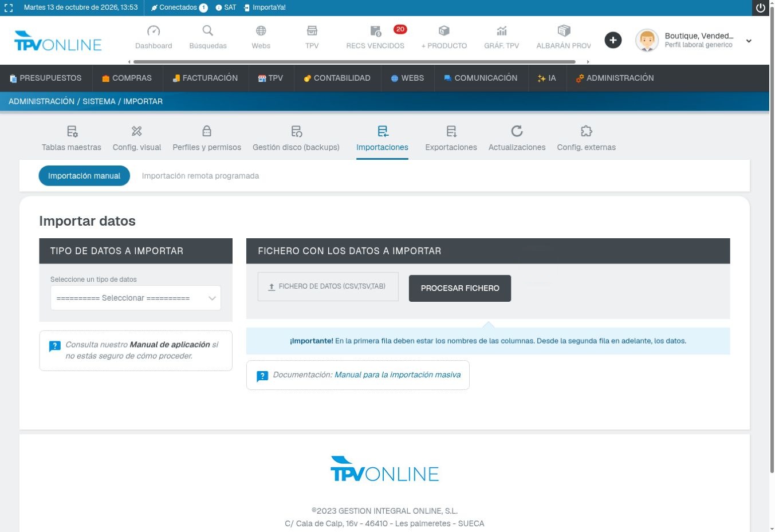Open the GRÁF. TPV chart icon
The height and width of the screenshot is (532, 775).
(502, 31)
